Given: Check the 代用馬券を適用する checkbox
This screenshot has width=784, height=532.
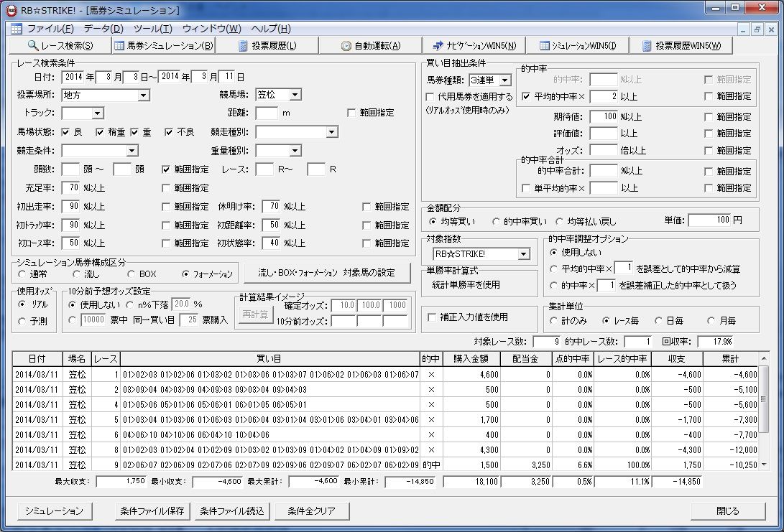Looking at the screenshot, I should click(430, 96).
